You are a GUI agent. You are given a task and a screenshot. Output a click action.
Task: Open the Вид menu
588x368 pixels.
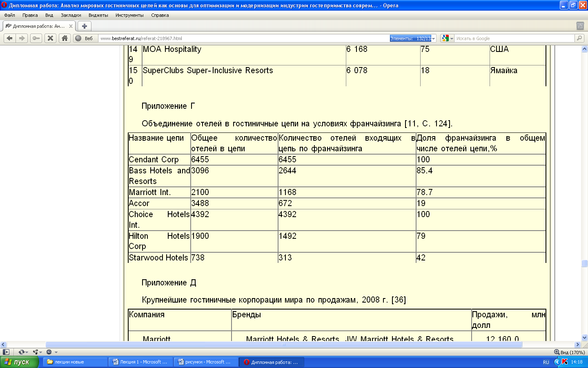tap(49, 15)
